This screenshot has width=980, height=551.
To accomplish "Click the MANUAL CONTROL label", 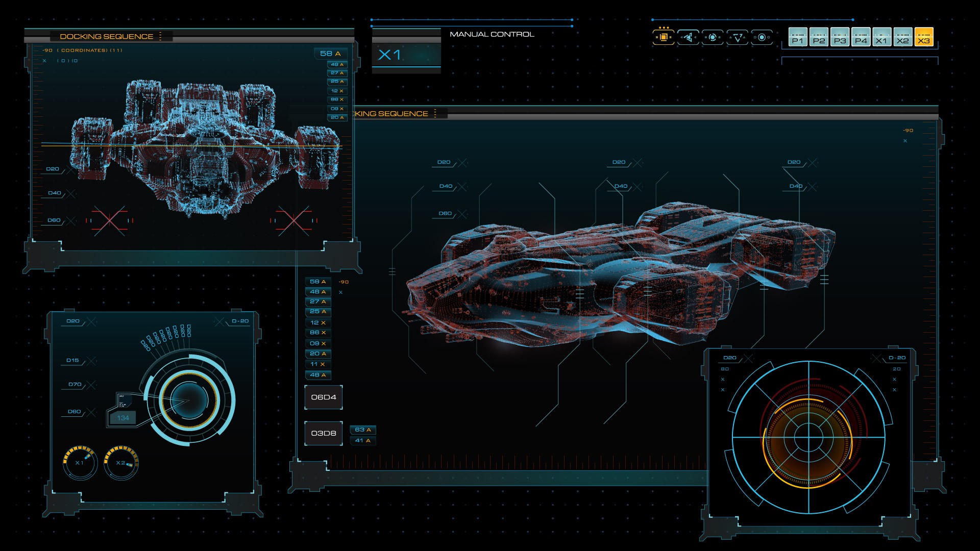I will [x=492, y=34].
